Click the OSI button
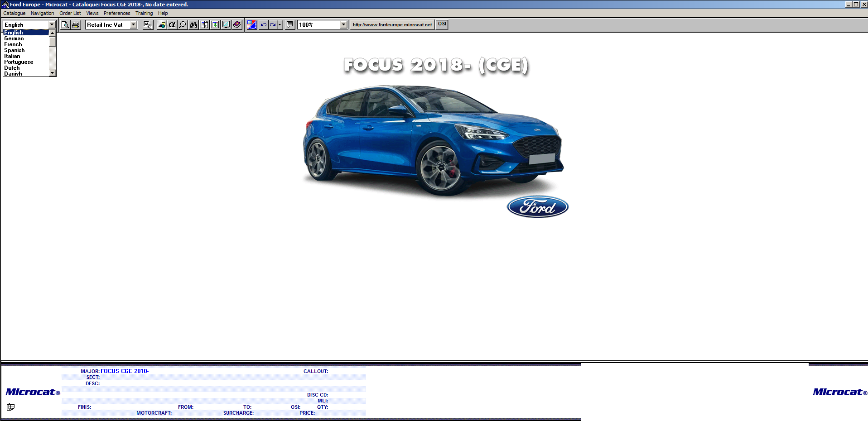Viewport: 868px width, 421px height. coord(441,24)
